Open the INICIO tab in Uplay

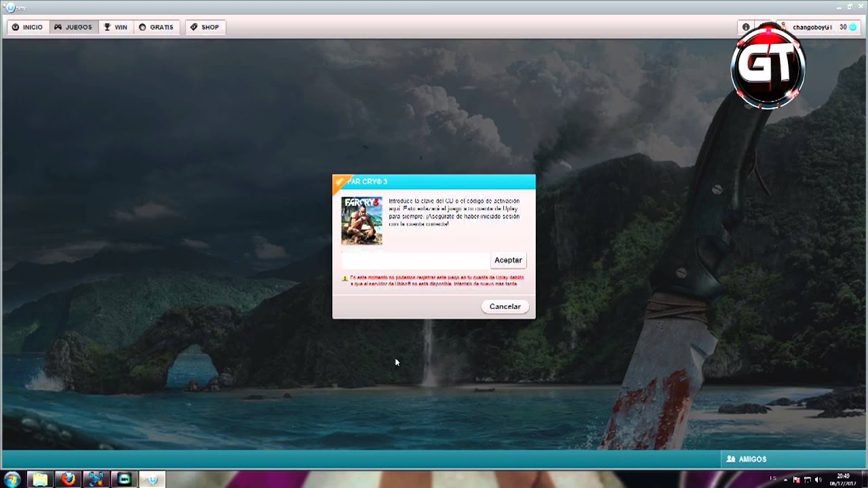(x=28, y=27)
